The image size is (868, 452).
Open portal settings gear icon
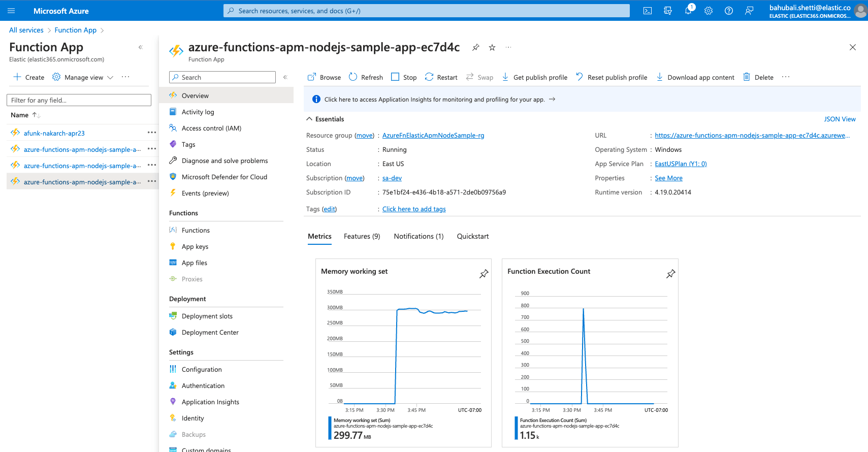click(x=709, y=11)
